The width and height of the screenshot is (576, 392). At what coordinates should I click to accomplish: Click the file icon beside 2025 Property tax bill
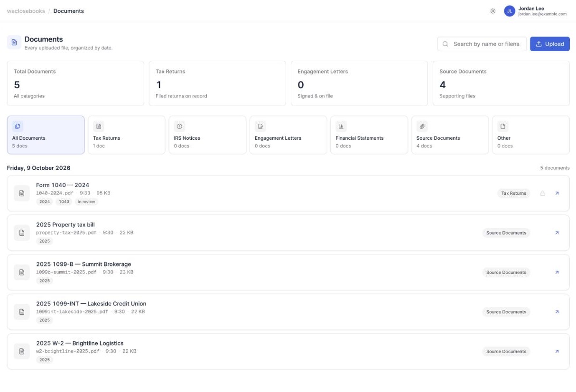point(21,233)
